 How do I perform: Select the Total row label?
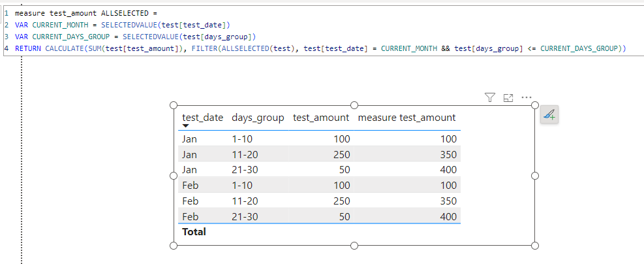tap(194, 231)
